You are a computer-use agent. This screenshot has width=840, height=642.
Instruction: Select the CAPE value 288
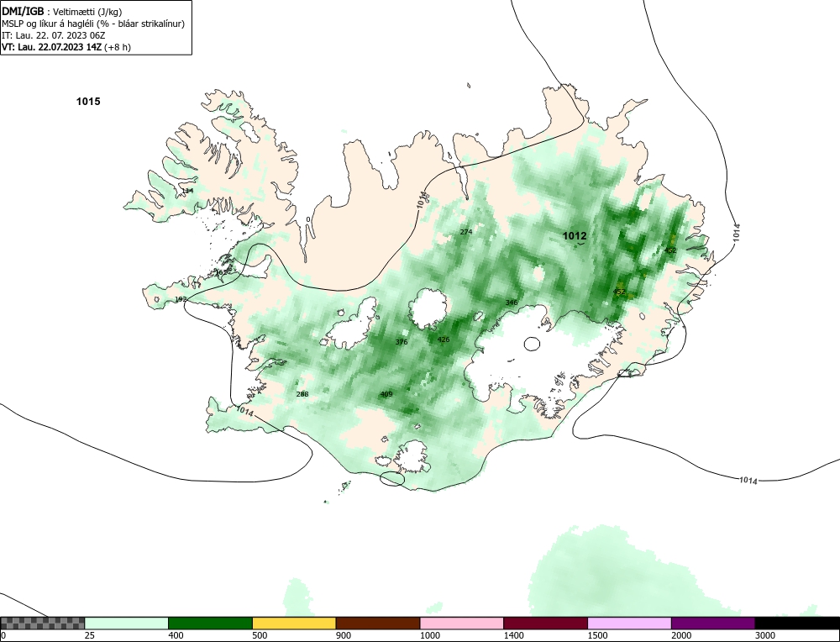pos(302,394)
